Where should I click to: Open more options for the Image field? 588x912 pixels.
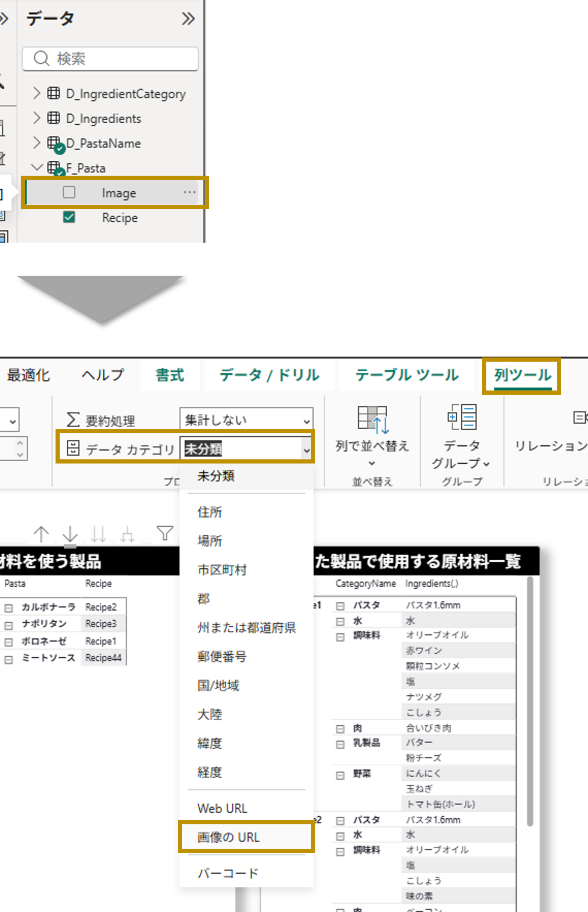(x=189, y=192)
